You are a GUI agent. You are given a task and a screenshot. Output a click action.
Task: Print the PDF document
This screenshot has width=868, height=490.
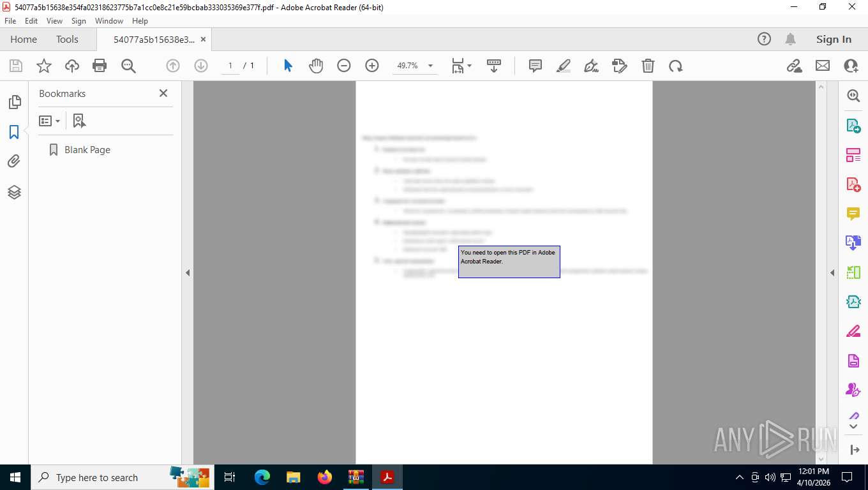click(x=100, y=66)
